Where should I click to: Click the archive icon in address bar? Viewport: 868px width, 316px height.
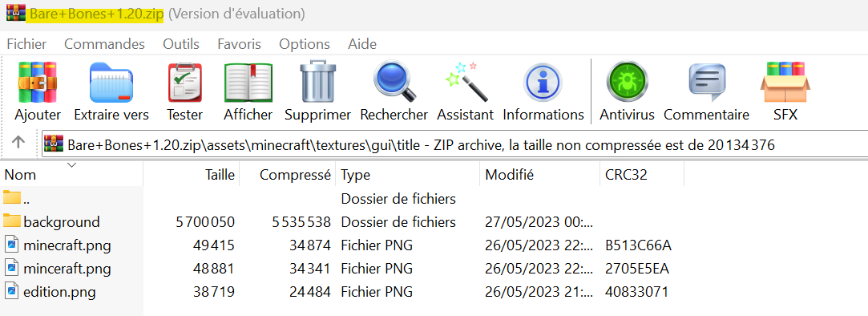(x=55, y=144)
